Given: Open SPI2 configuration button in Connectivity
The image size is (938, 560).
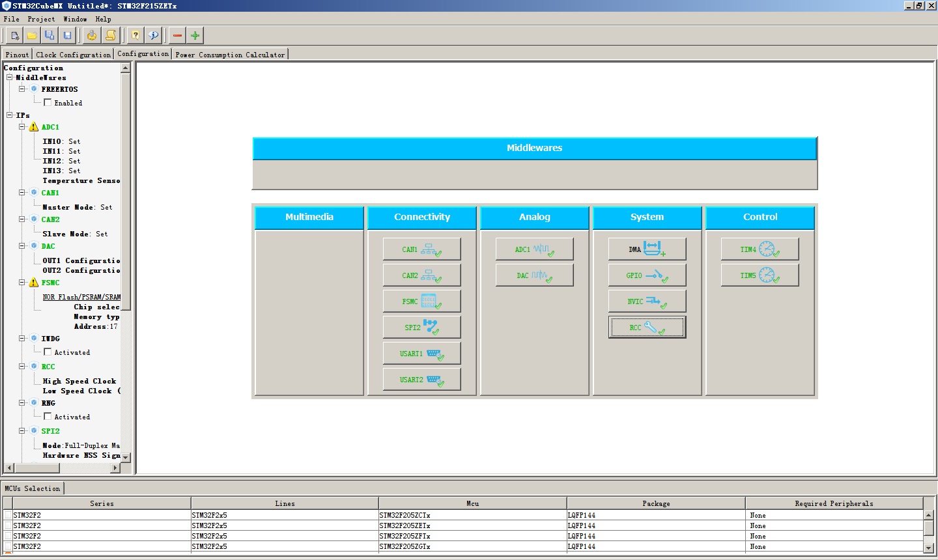Looking at the screenshot, I should pos(421,328).
